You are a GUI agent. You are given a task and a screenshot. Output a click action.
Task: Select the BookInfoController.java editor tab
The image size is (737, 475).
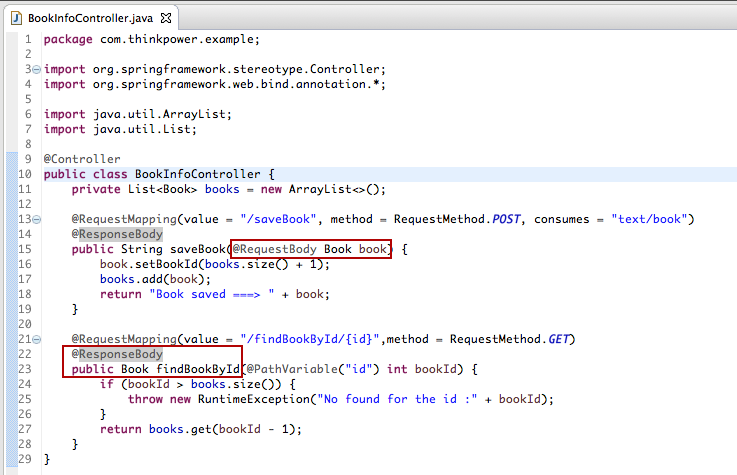point(90,18)
